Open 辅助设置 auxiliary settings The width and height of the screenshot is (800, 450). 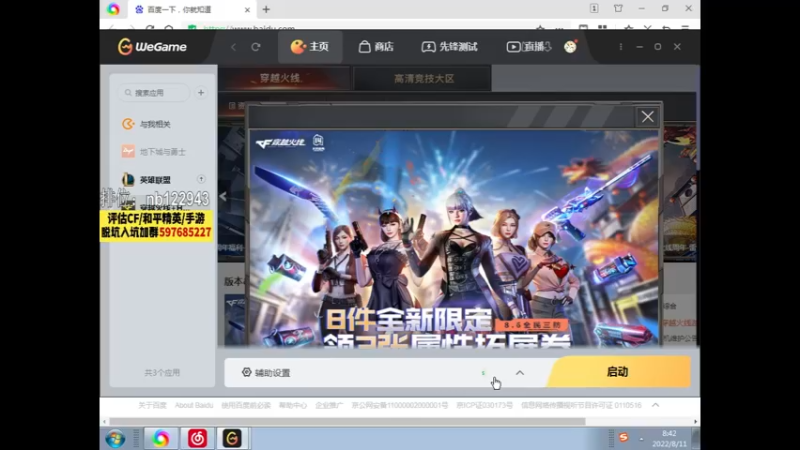coord(266,372)
